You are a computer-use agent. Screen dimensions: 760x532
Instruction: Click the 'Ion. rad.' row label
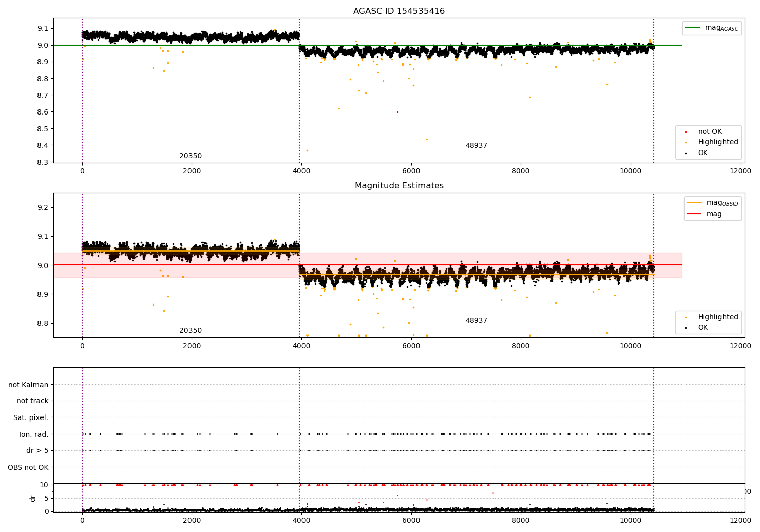click(x=34, y=434)
